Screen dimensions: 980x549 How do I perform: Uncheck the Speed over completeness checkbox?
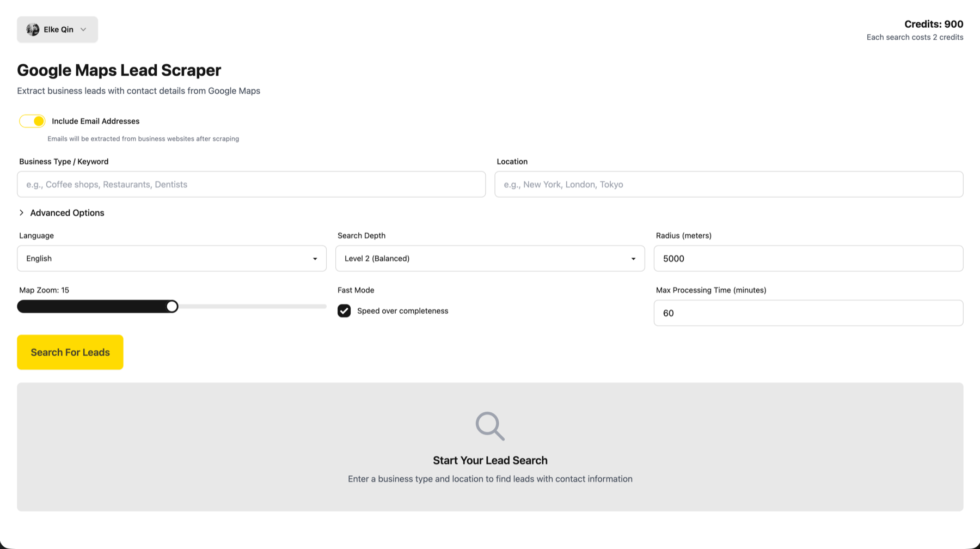pyautogui.click(x=344, y=310)
